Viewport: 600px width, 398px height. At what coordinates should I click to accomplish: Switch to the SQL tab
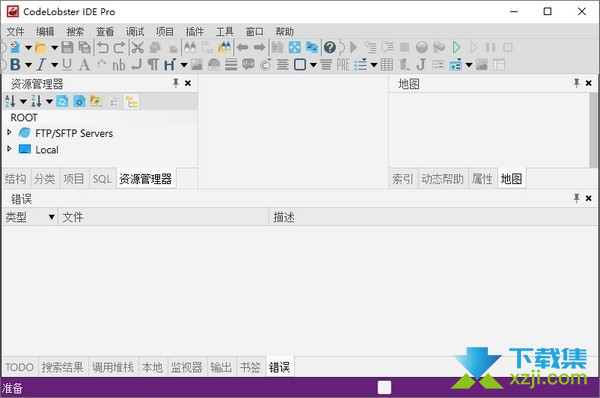coord(102,179)
